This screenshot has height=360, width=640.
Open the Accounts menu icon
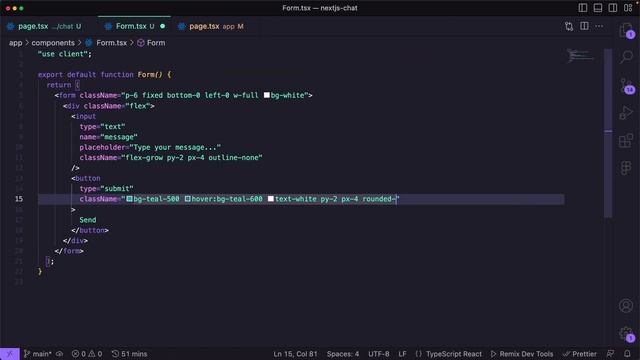(x=626, y=306)
